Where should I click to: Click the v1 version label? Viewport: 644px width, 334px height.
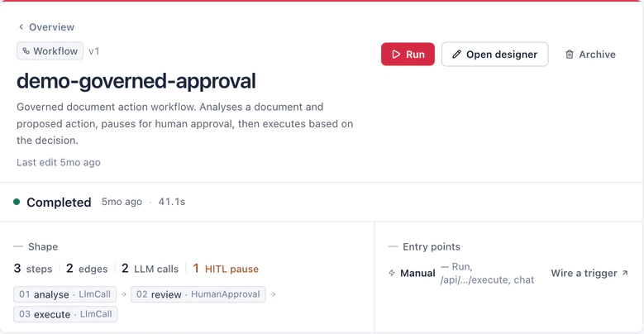tap(94, 51)
